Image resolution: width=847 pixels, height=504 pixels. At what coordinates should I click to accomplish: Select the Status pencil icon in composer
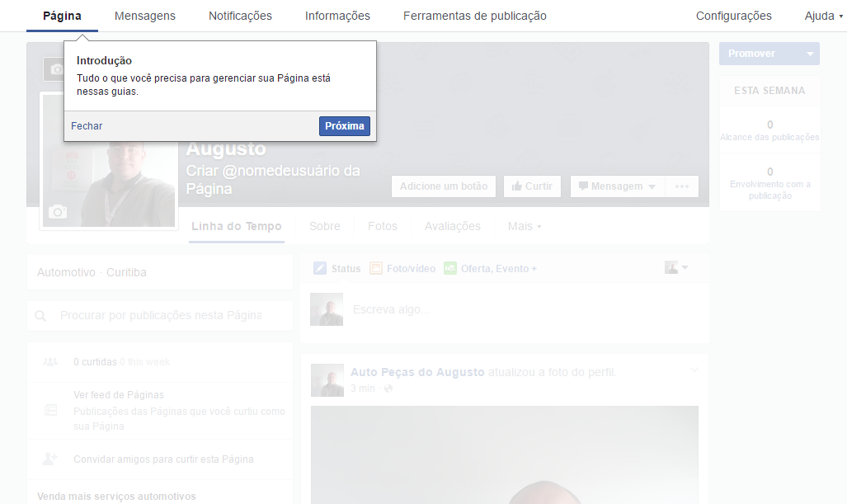click(320, 268)
